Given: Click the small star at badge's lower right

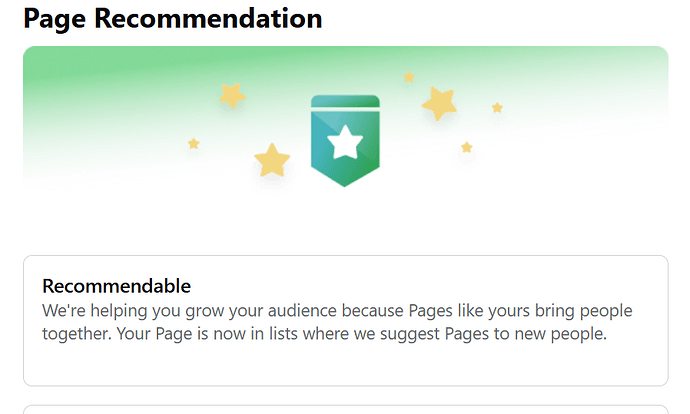Looking at the screenshot, I should (467, 147).
